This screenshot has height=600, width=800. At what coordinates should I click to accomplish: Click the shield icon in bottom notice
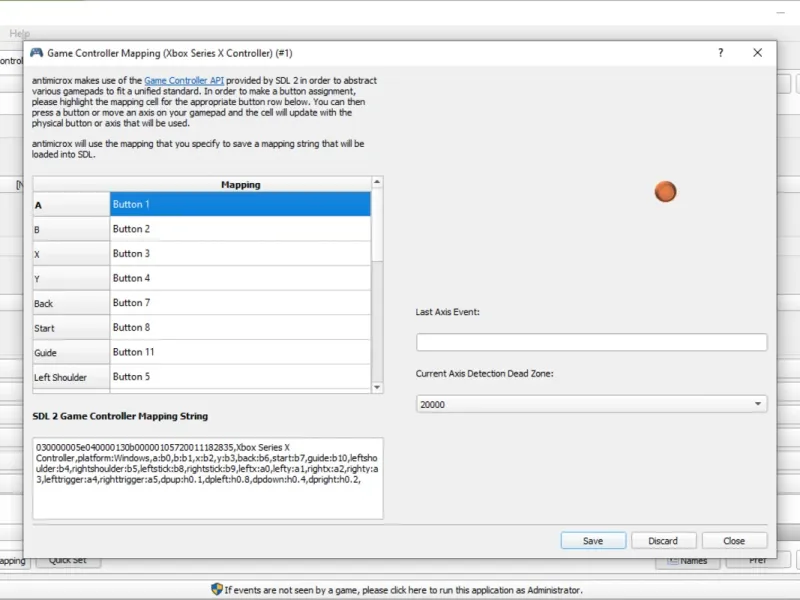[x=216, y=589]
